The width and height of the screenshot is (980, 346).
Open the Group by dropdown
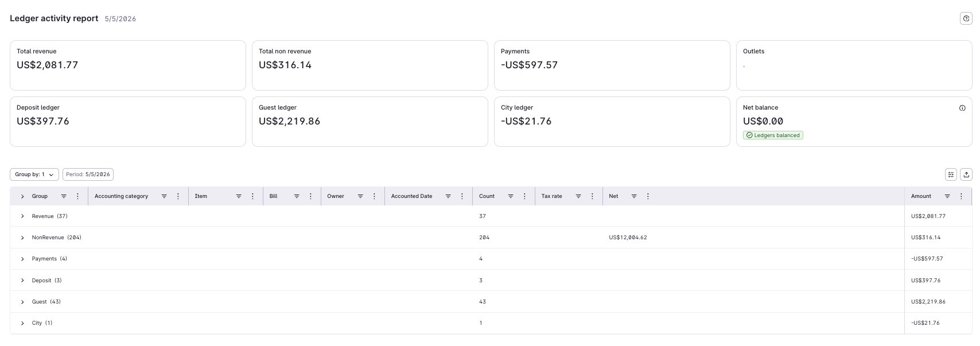pos(34,174)
